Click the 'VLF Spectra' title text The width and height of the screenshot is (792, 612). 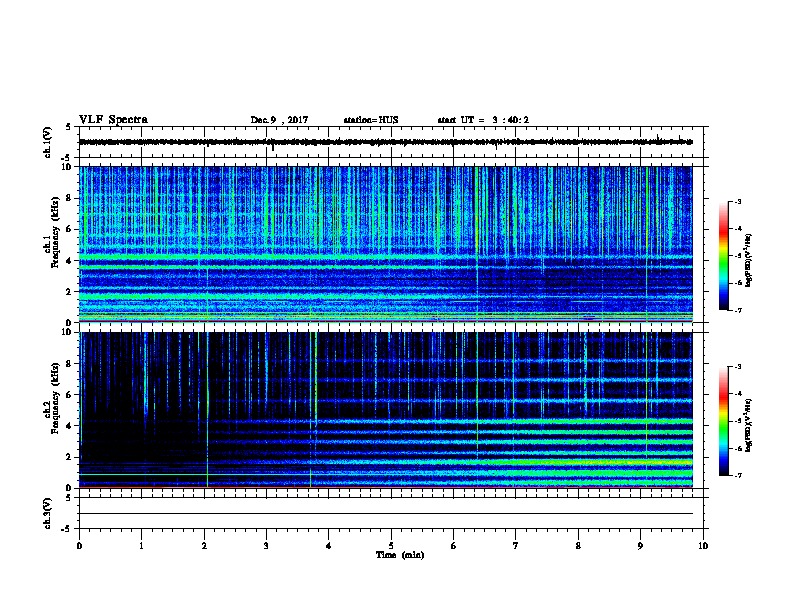[x=113, y=120]
